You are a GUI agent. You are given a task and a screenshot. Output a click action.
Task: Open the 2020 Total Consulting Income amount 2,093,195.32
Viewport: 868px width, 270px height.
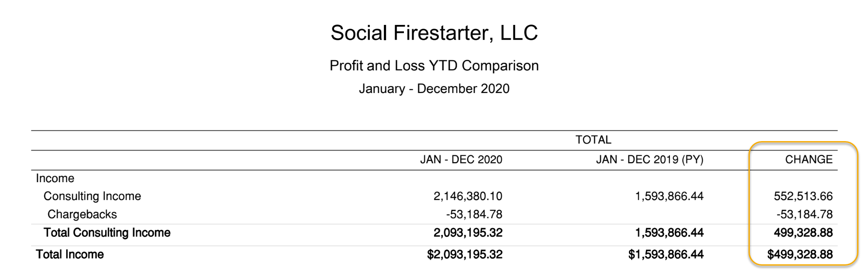pyautogui.click(x=468, y=232)
